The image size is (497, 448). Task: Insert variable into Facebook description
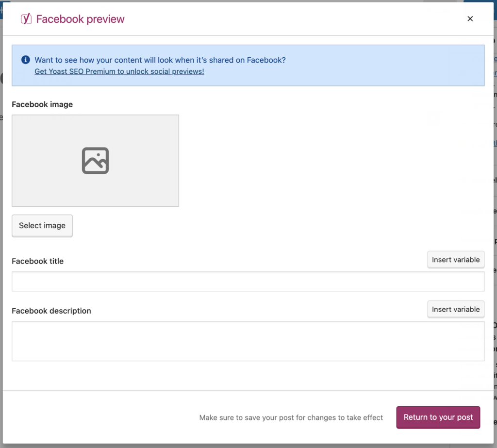[455, 309]
